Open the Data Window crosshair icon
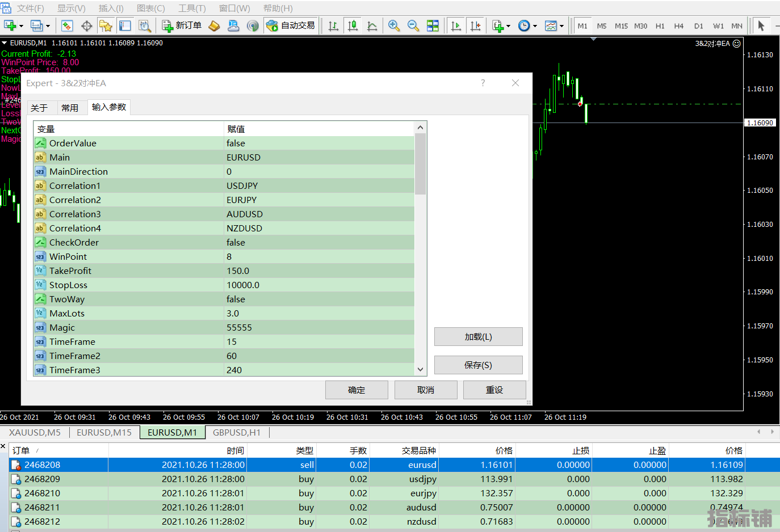 click(x=87, y=26)
